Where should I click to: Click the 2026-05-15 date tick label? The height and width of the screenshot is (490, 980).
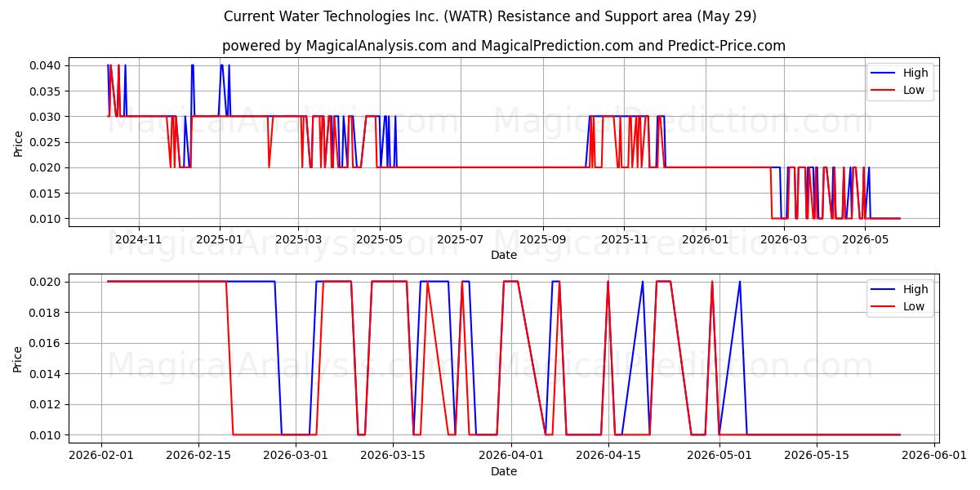pos(817,456)
